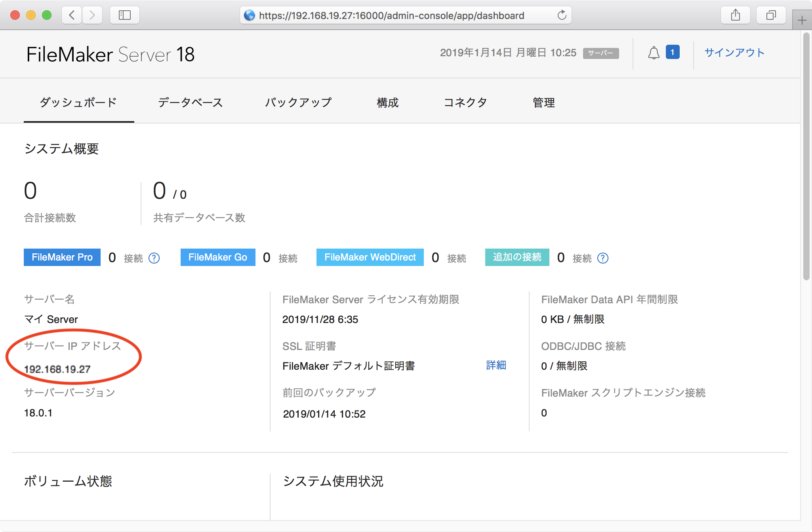Open help icon beside 追加の接続 connections
The image size is (812, 532).
click(x=603, y=258)
